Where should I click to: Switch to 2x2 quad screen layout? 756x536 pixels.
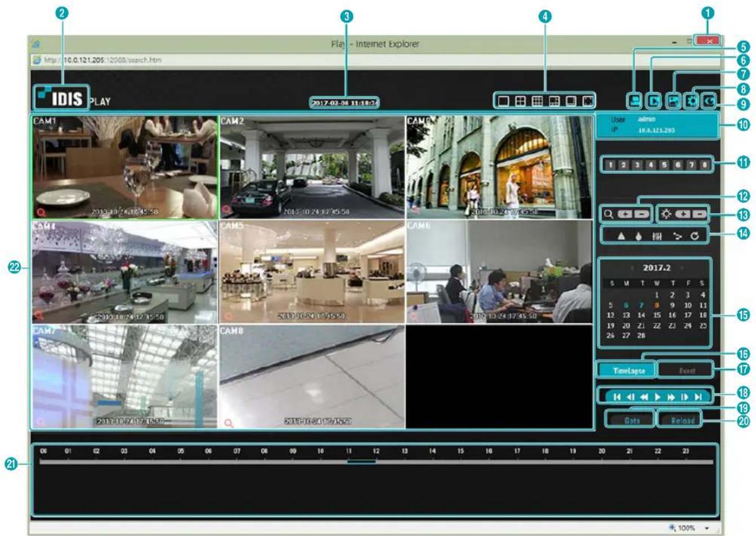pyautogui.click(x=521, y=101)
